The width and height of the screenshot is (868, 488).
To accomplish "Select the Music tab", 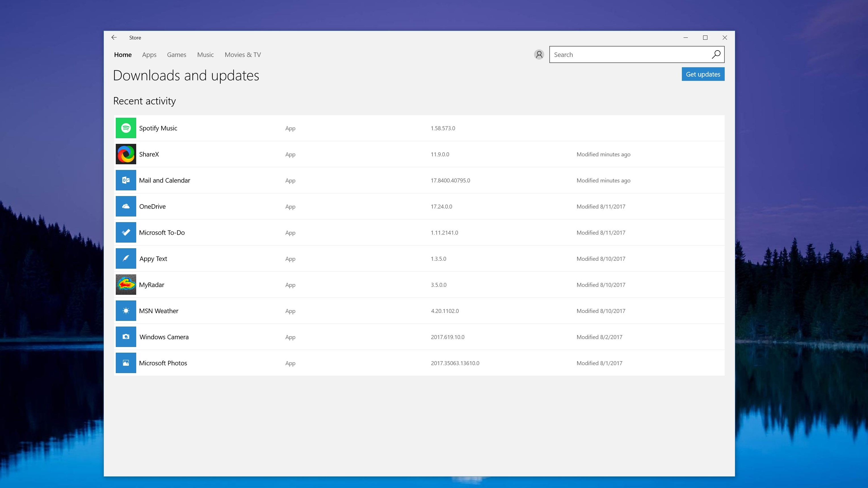I will [x=205, y=54].
